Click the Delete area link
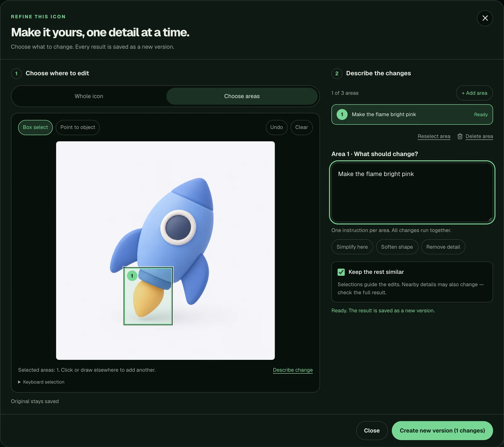The height and width of the screenshot is (447, 504). pyautogui.click(x=479, y=136)
